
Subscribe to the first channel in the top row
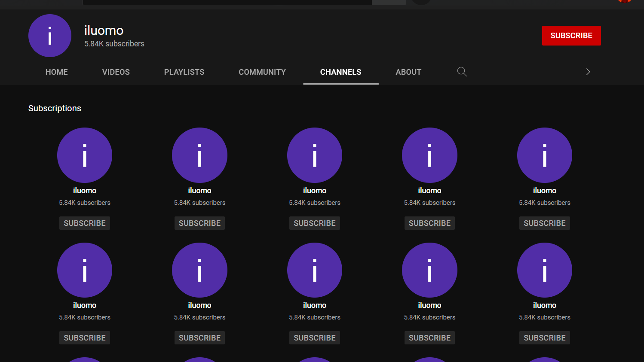coord(85,223)
